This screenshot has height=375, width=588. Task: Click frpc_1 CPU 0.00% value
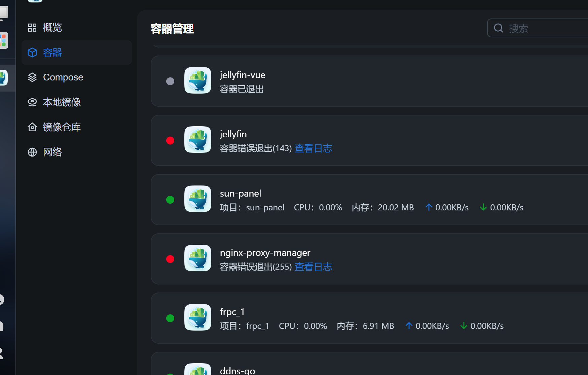tap(316, 326)
